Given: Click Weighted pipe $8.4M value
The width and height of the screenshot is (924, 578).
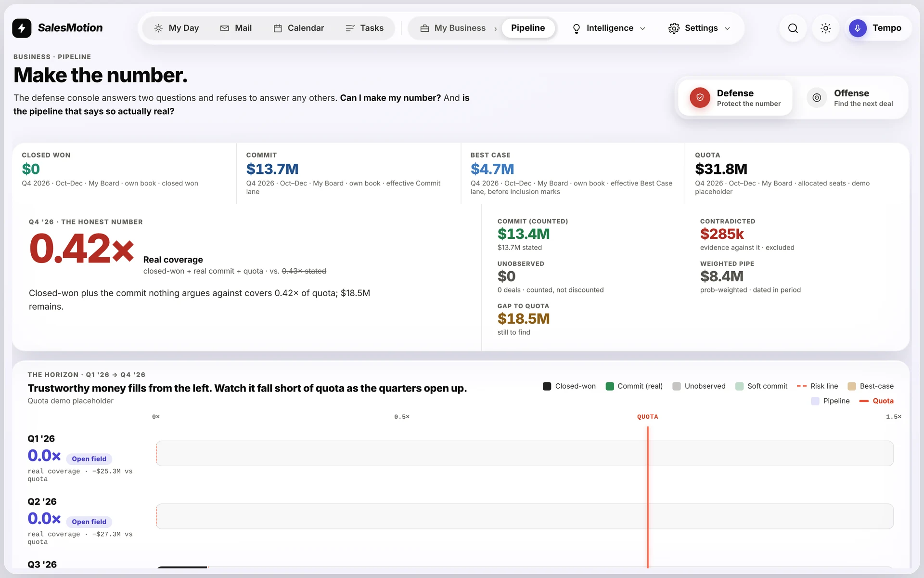Looking at the screenshot, I should [722, 276].
